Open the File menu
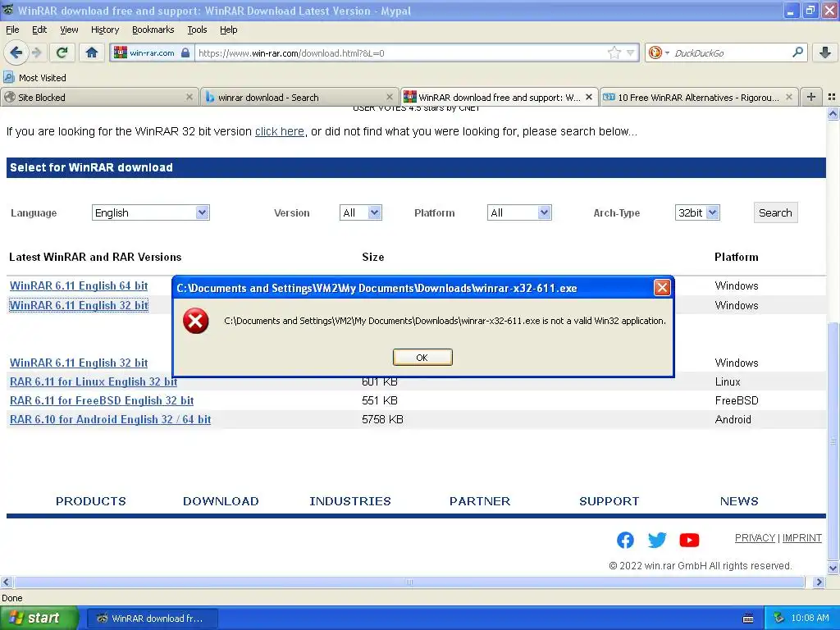Viewport: 840px width, 630px height. pos(12,30)
